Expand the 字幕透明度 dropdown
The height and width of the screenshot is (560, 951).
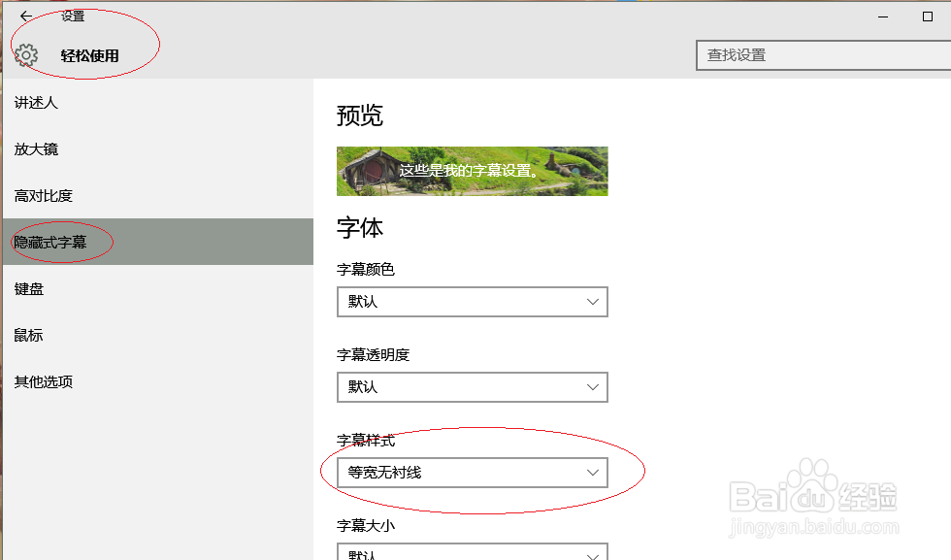tap(473, 387)
